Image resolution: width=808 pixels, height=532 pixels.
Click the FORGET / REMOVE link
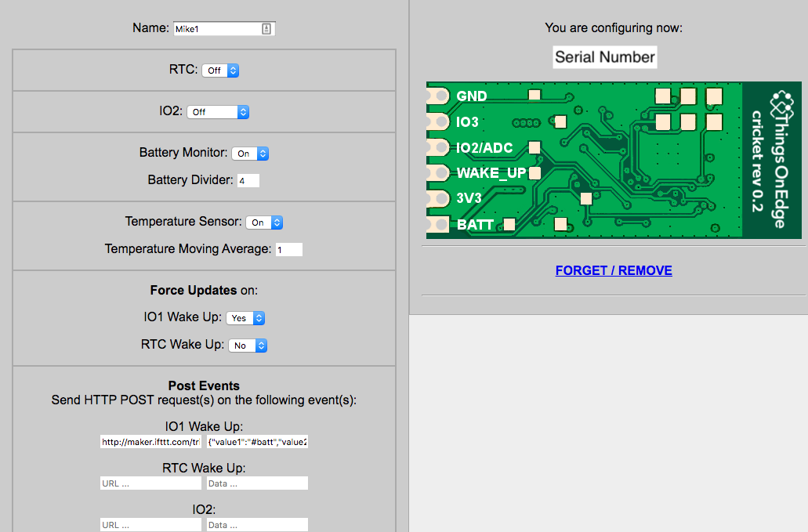pyautogui.click(x=614, y=270)
